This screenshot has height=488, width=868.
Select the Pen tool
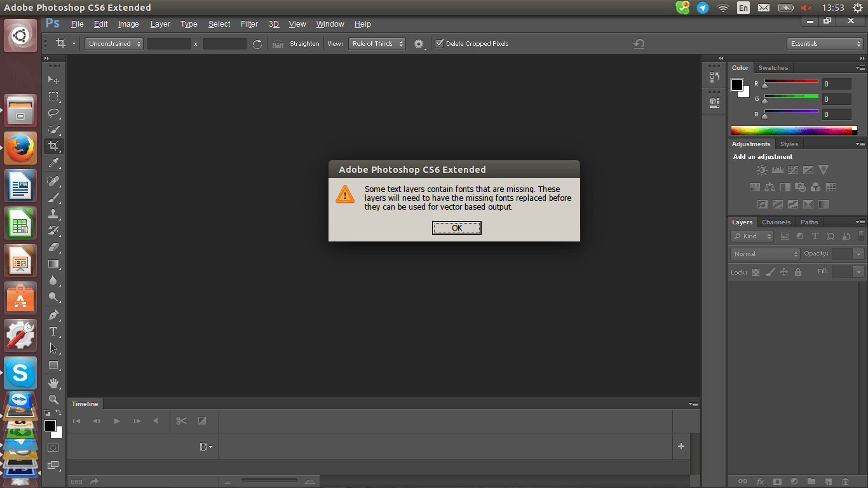[x=54, y=315]
